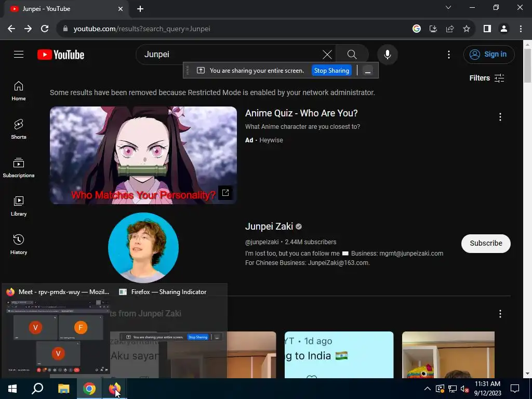Image resolution: width=532 pixels, height=399 pixels.
Task: Open the taskbar clock showing 11:31 AM
Action: (x=487, y=389)
